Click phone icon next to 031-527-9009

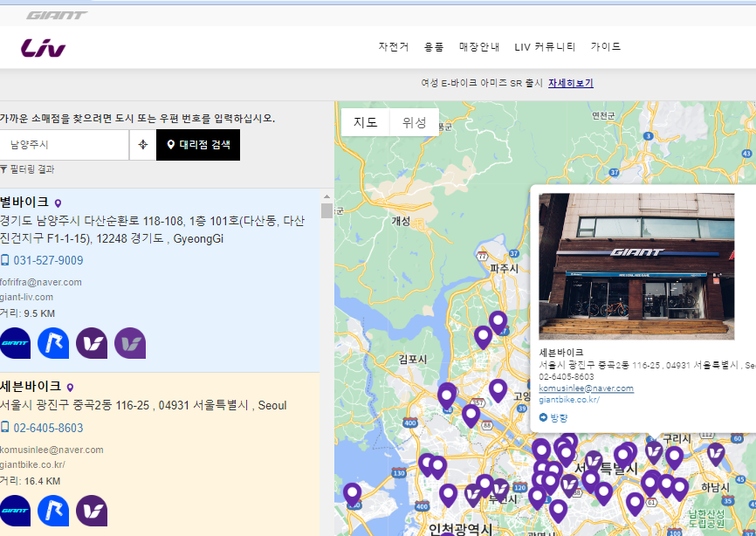tap(5, 260)
